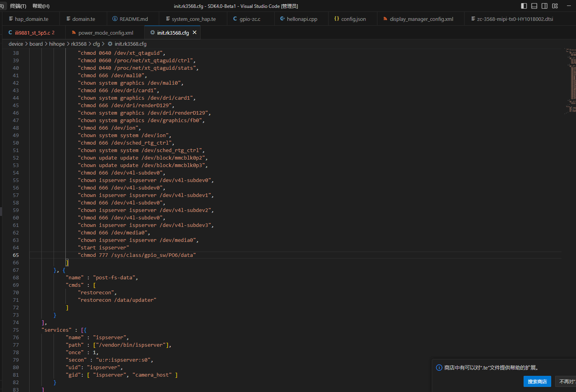Click ili9881_st_5p5.c C file icon
Screen dimensions: 576x392
click(x=10, y=33)
